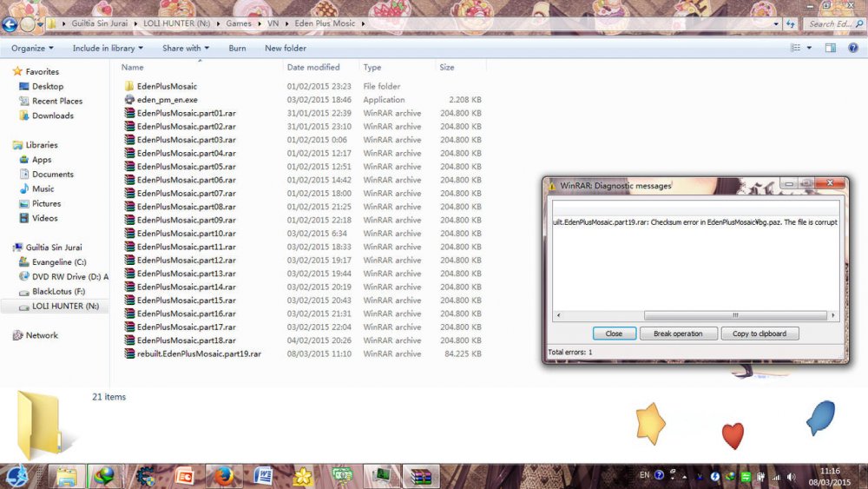The height and width of the screenshot is (489, 868).
Task: Expand the 'Include in library' dropdown
Action: pos(108,49)
